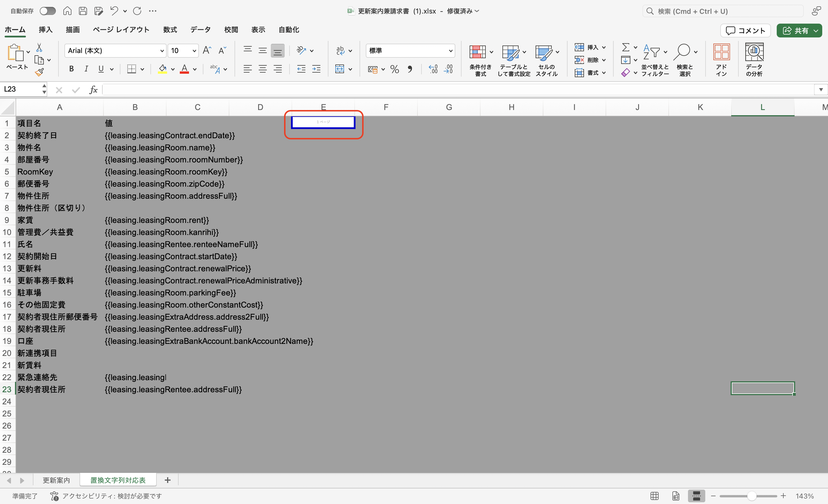
Task: Click Decrease Decimal icon
Action: coord(448,69)
